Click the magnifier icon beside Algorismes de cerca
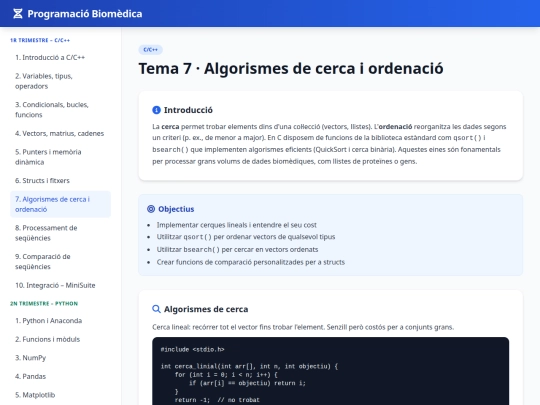The image size is (540, 405). click(x=156, y=309)
